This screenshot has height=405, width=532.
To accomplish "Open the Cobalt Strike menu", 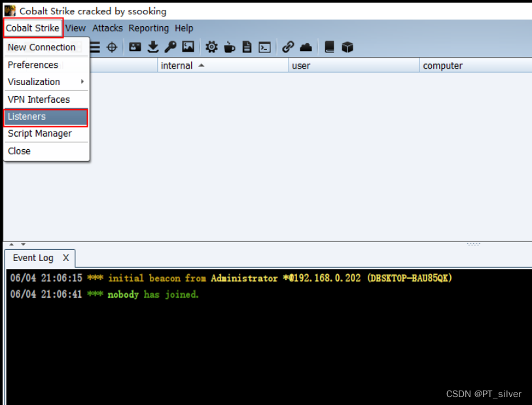I will coord(33,28).
